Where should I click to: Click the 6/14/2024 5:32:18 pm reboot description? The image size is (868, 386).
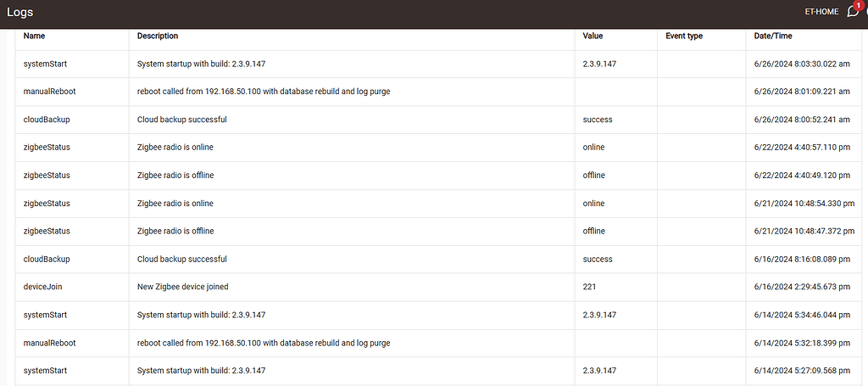coord(264,343)
